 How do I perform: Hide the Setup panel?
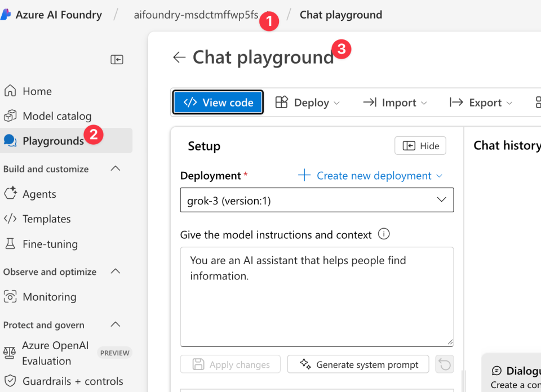point(420,146)
